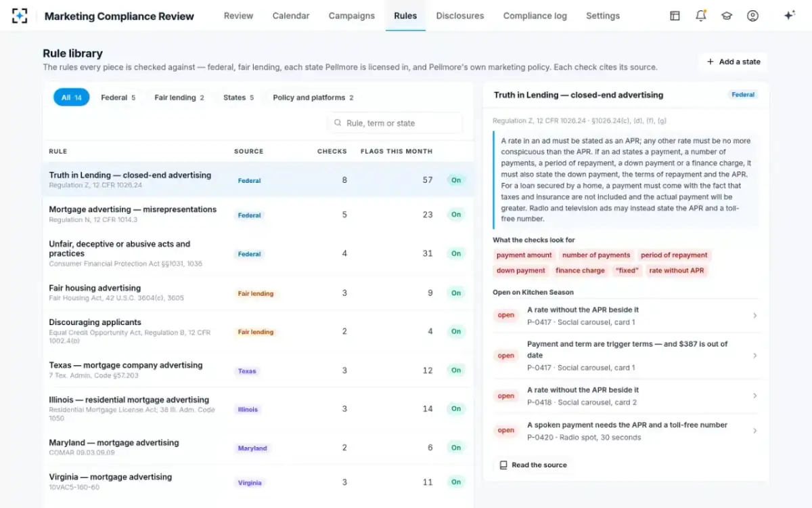Click the Federal badge in detail header
The height and width of the screenshot is (508, 812).
(x=743, y=95)
